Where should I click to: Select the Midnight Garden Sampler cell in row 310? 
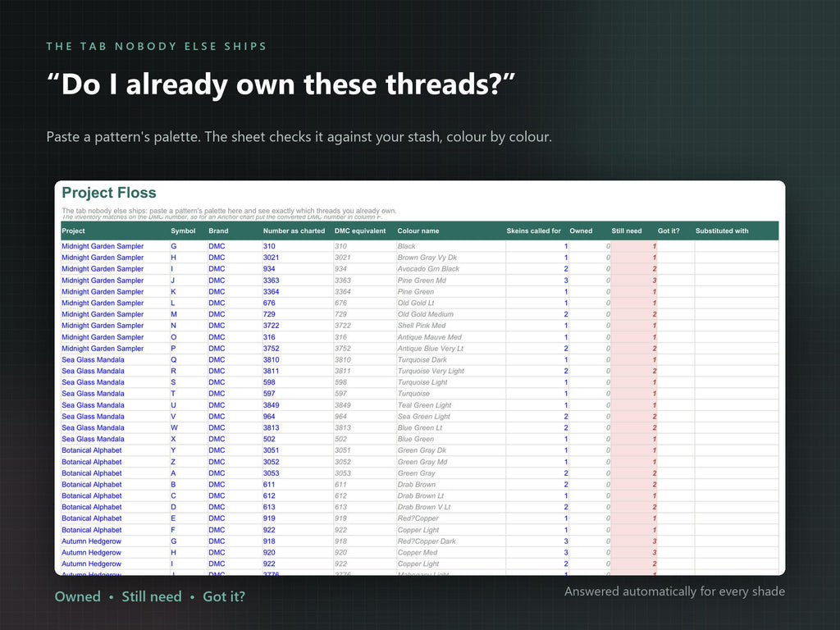(x=103, y=246)
